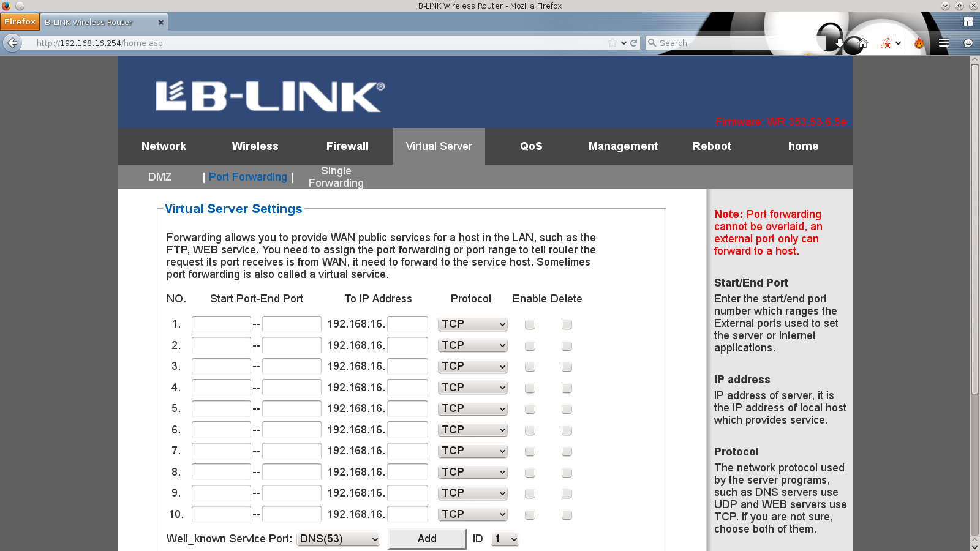This screenshot has height=551, width=980.
Task: Open the ID number dropdown
Action: 505,539
